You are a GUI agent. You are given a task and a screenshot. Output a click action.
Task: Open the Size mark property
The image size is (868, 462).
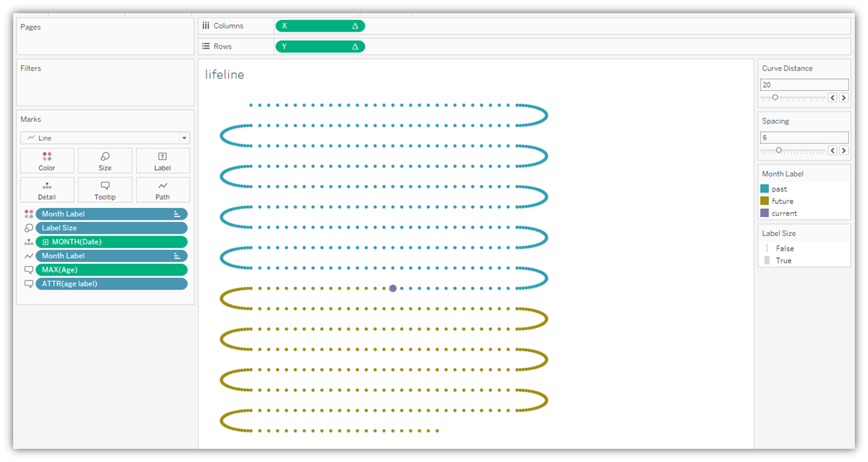click(x=105, y=161)
